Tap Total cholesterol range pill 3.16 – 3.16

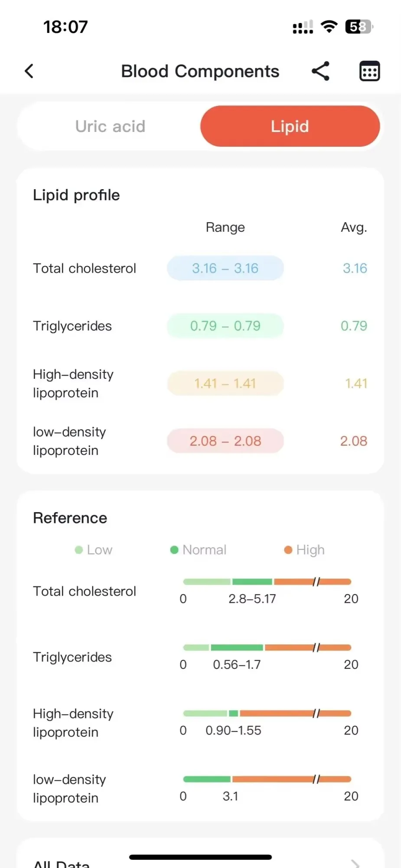pyautogui.click(x=225, y=268)
